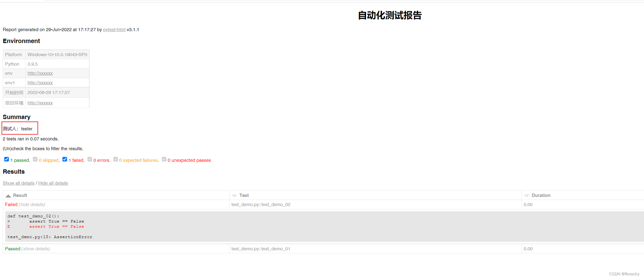The image size is (644, 279).
Task: Click the '测试人: tester' summary line
Action: tap(18, 129)
